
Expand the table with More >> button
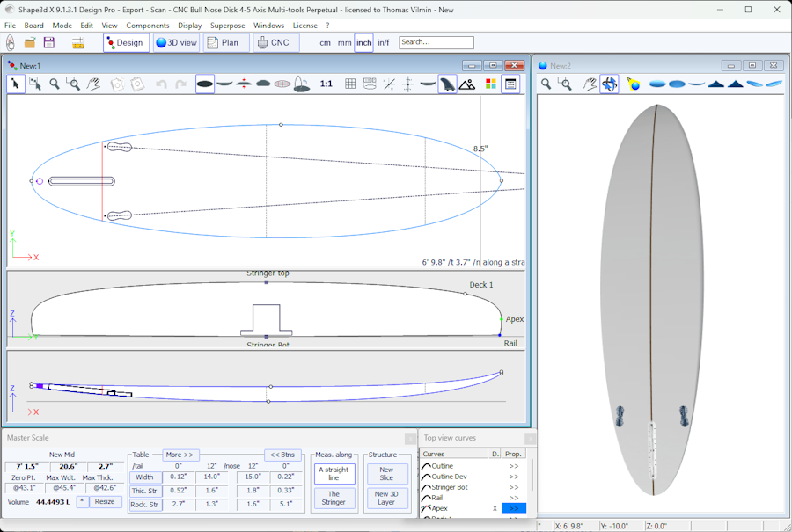[x=180, y=455]
